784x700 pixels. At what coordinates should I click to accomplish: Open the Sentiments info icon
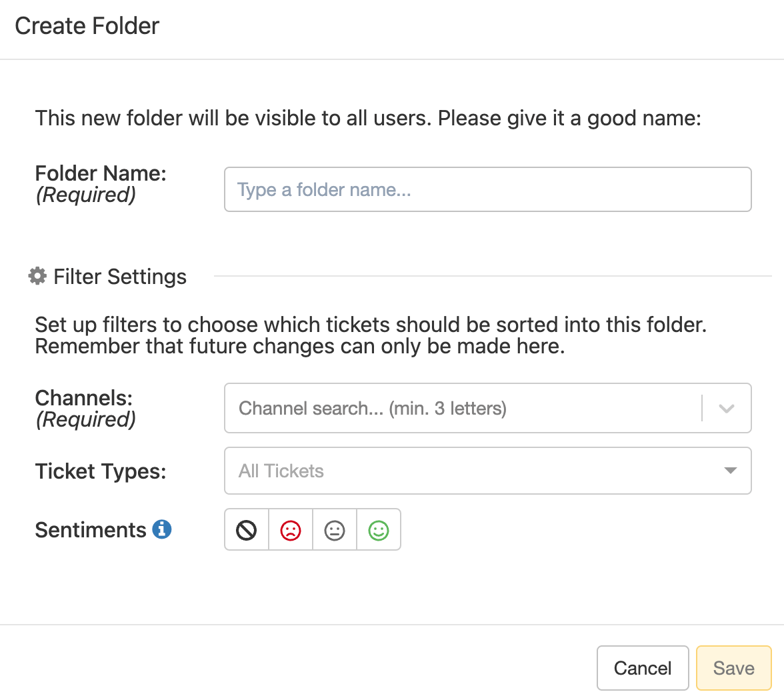(163, 529)
